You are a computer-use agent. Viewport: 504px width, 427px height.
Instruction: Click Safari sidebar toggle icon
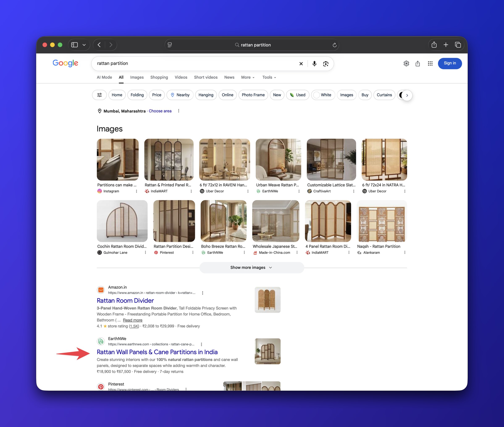pyautogui.click(x=75, y=45)
